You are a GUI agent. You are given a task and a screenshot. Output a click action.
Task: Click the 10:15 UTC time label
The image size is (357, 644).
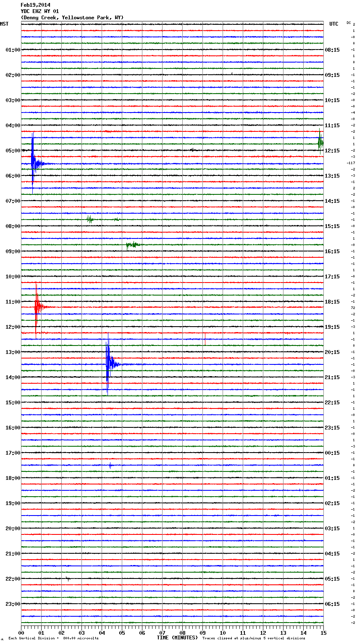332,100
